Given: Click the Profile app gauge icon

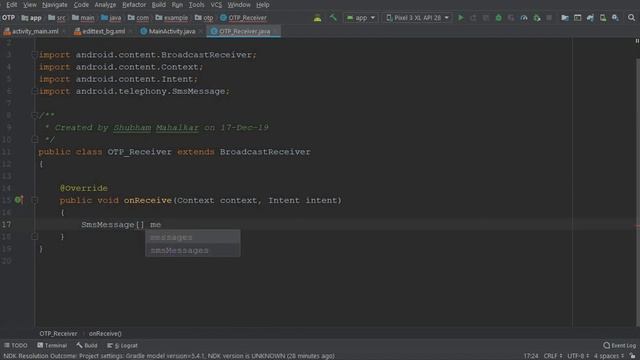Looking at the screenshot, I should point(524,18).
